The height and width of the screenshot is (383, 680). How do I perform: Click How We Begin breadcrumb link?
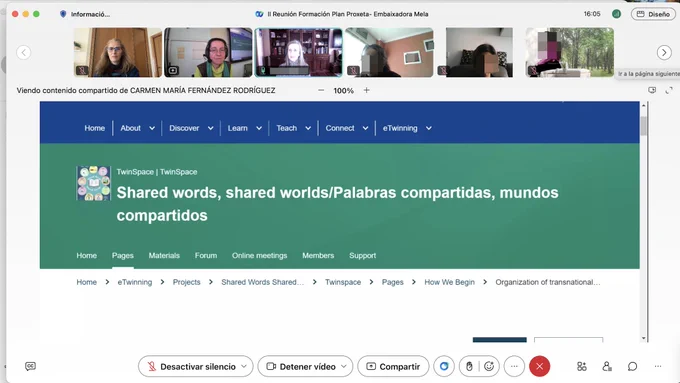[x=449, y=282]
